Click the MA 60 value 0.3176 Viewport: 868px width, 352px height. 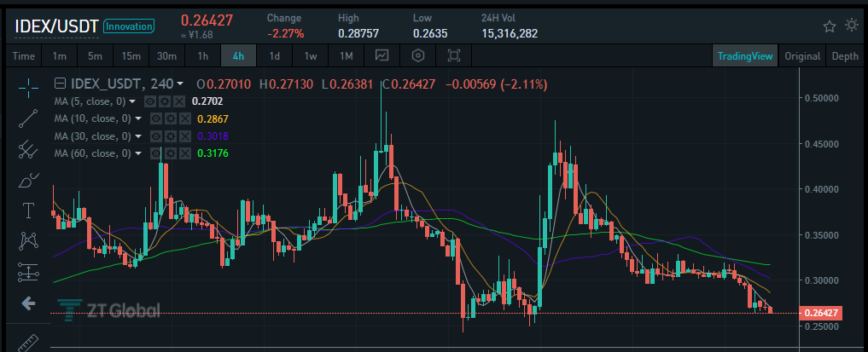[x=213, y=153]
